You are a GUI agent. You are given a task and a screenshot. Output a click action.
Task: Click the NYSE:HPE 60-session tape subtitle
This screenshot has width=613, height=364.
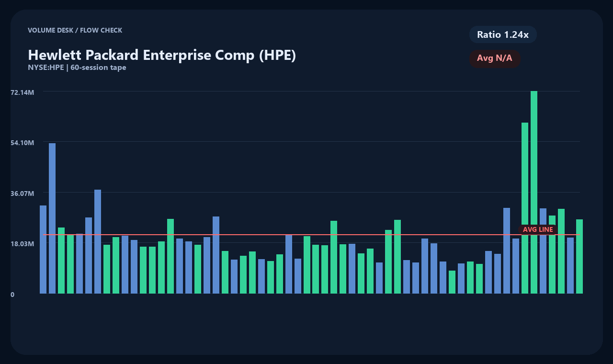[x=77, y=68]
